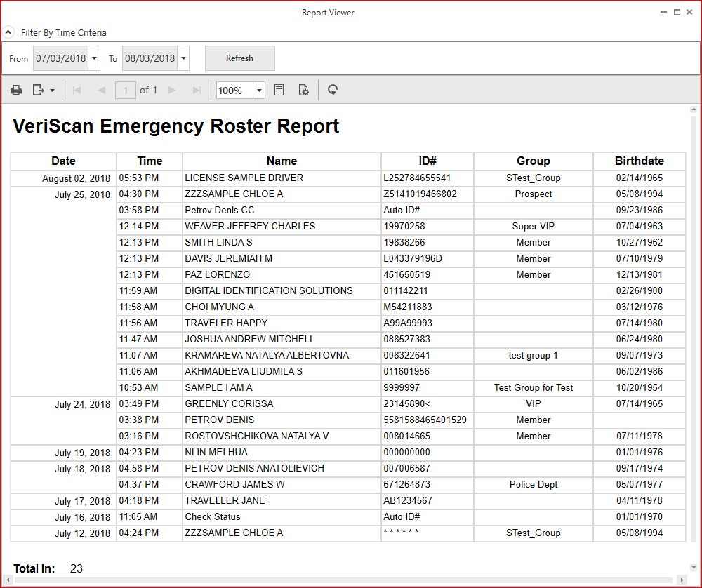Open page setup settings
The image size is (702, 588).
[x=303, y=91]
